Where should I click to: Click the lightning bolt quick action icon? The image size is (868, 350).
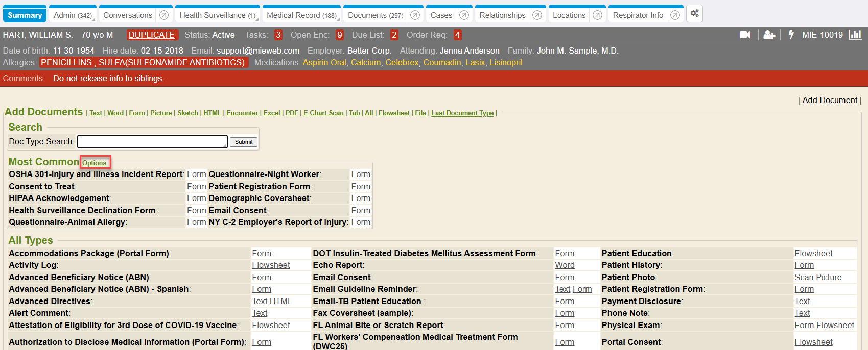791,35
